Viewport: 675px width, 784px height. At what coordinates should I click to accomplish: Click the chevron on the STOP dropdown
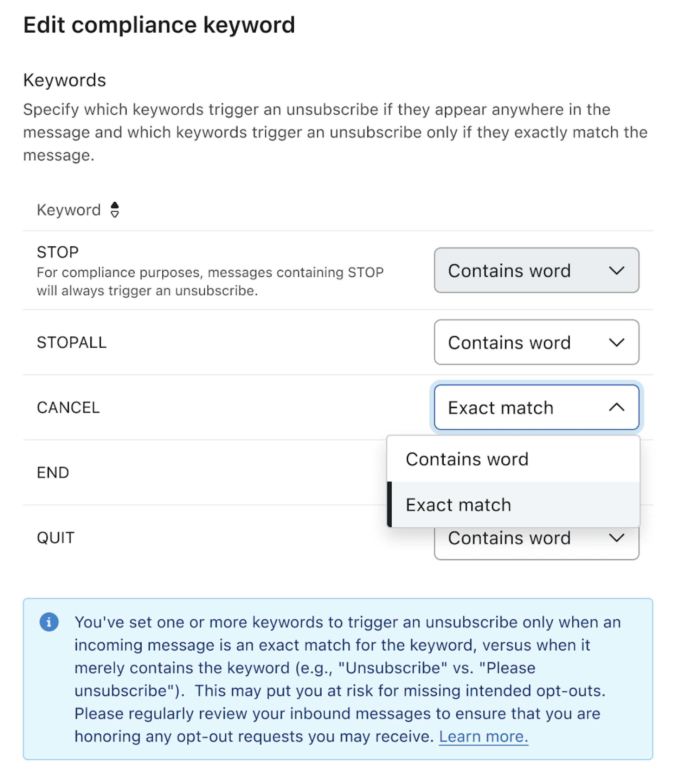click(x=616, y=270)
